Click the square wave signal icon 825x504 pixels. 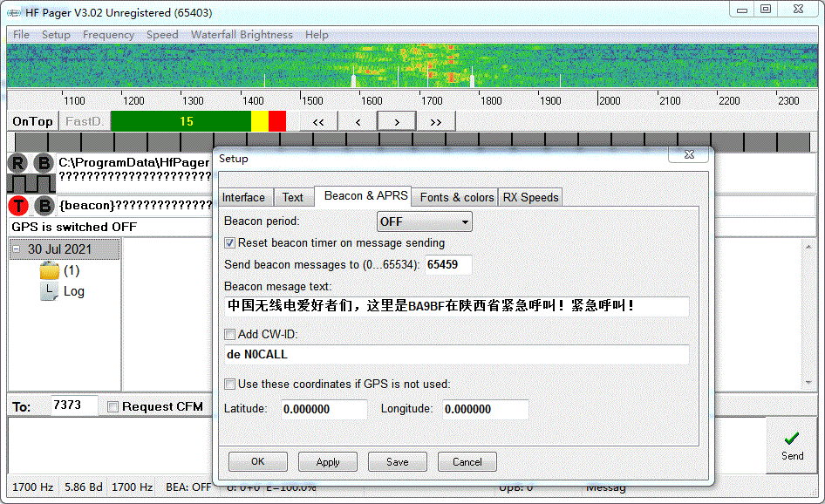[x=31, y=184]
